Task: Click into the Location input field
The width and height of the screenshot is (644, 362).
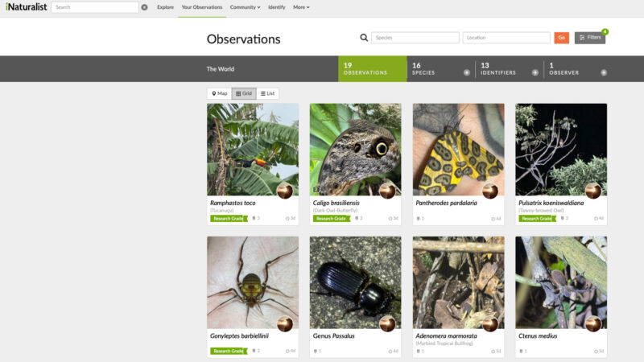Action: click(506, 38)
